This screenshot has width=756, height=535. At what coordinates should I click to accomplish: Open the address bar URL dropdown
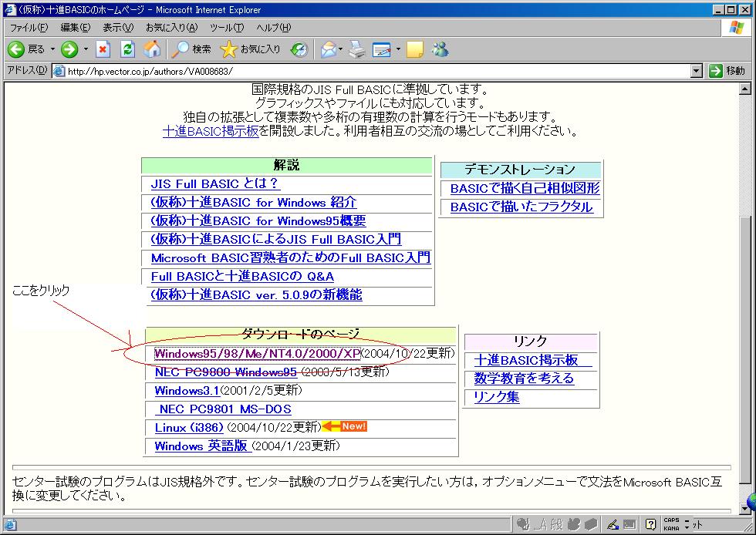tap(696, 72)
